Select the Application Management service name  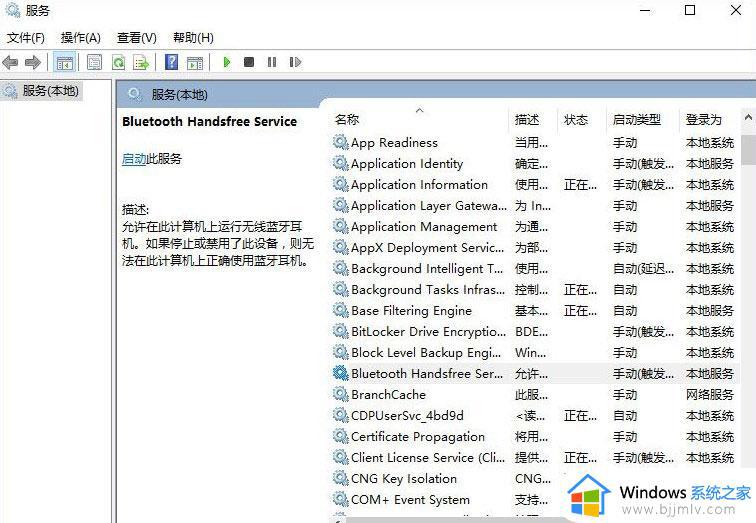pos(424,227)
